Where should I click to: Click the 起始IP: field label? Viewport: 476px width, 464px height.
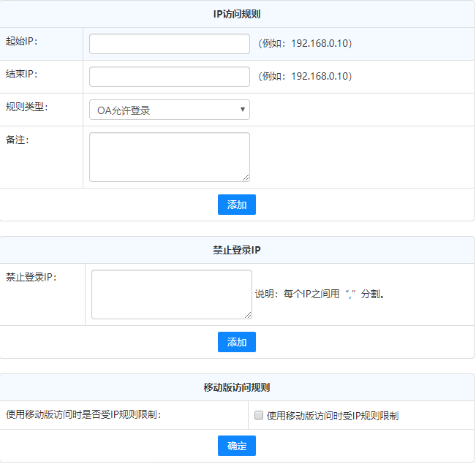[21, 41]
